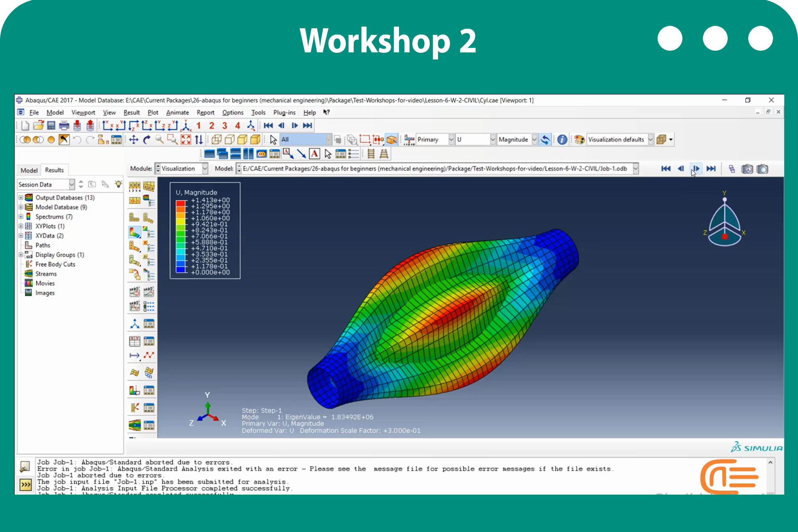Open the Animate menu
This screenshot has height=532, width=798.
177,112
